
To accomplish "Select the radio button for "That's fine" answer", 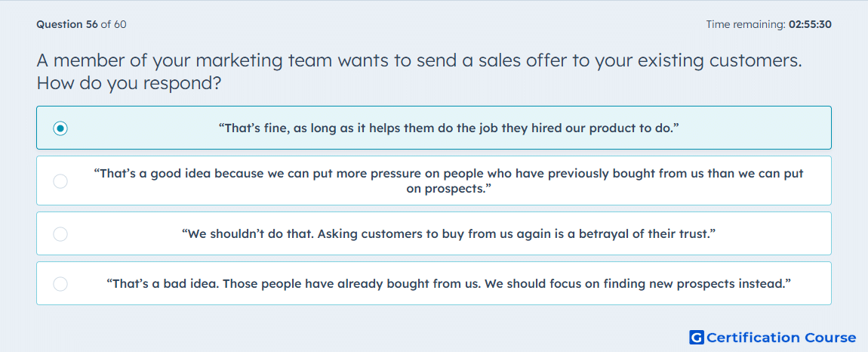I will coord(60,128).
